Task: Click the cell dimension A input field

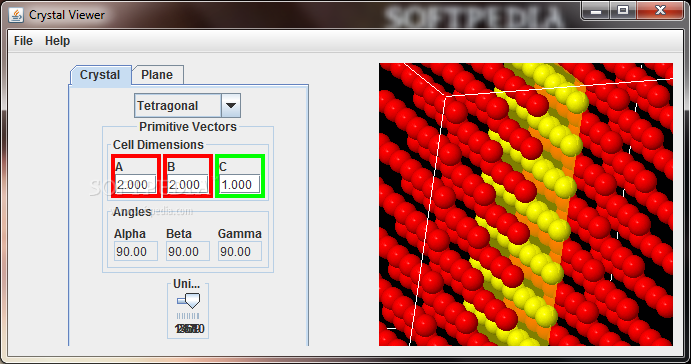Action: coord(136,185)
